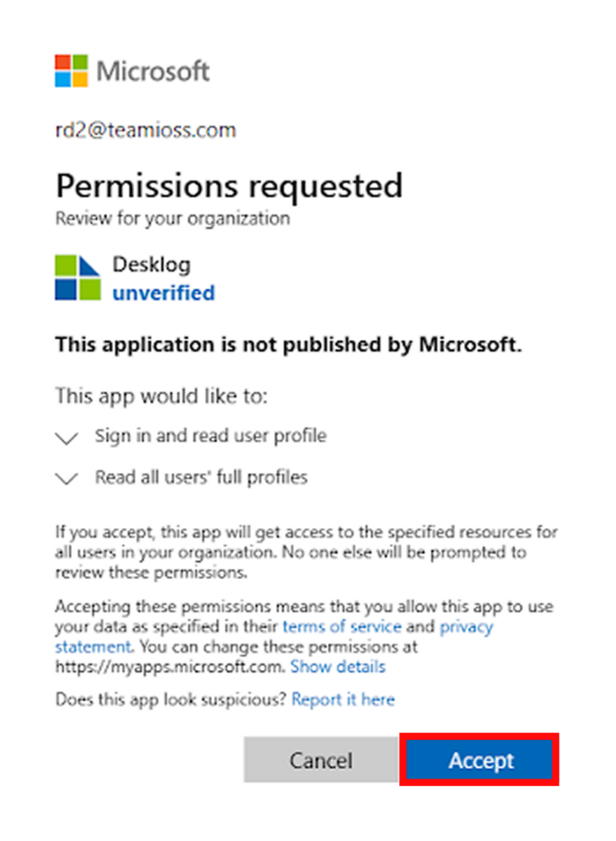Click the myapps.microsoft.com URL text
The image size is (616, 841).
169,667
